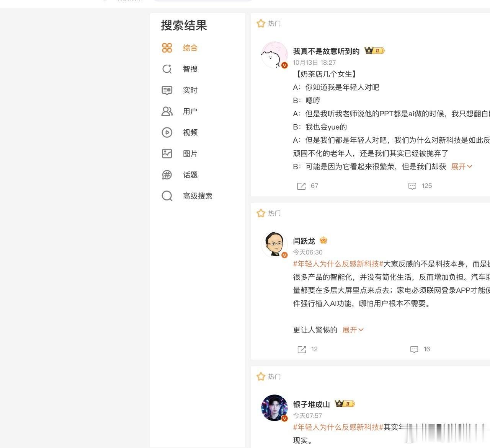This screenshot has width=490, height=448.
Task: Open the timestamp 10月13日 18:27
Action: 314,63
